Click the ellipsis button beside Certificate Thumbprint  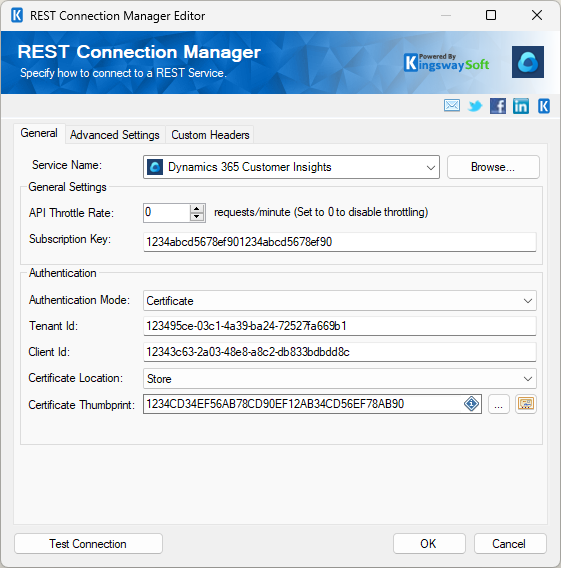(499, 404)
